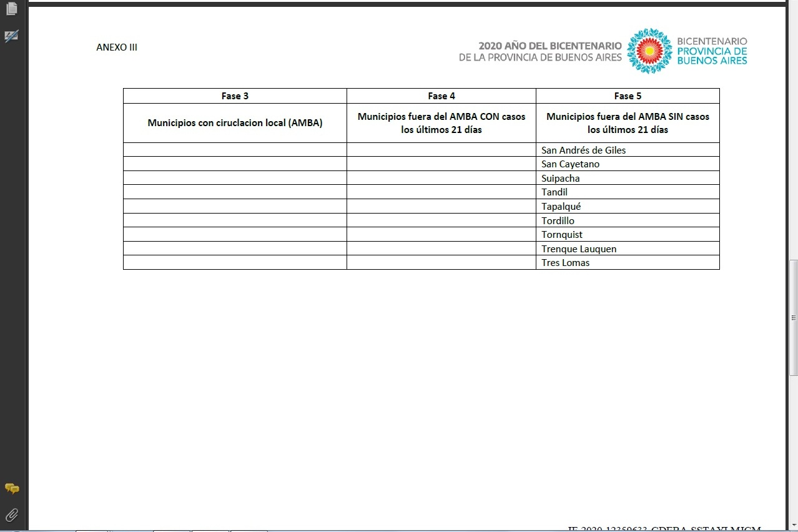
Task: Open the Signatures panel with pen icon
Action: click(x=11, y=36)
